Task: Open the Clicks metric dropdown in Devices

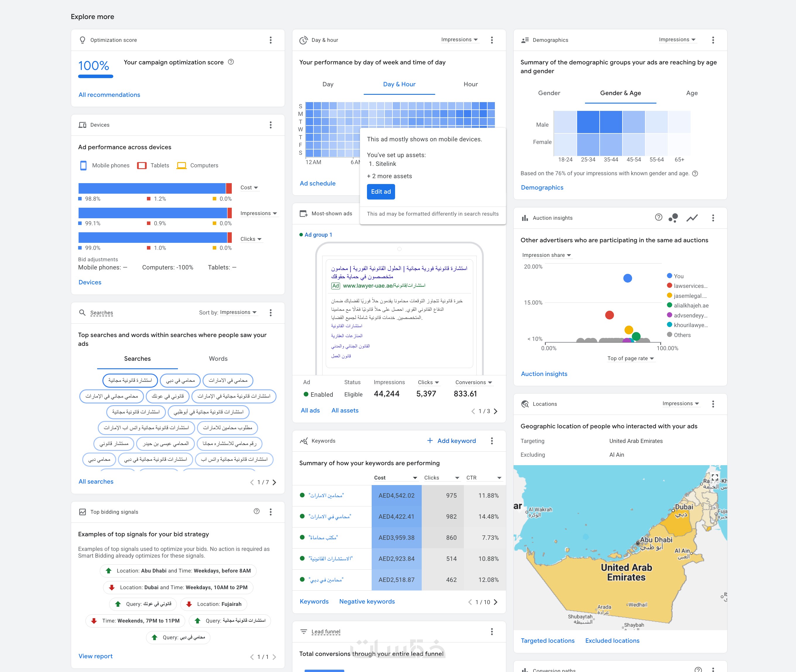Action: [251, 239]
